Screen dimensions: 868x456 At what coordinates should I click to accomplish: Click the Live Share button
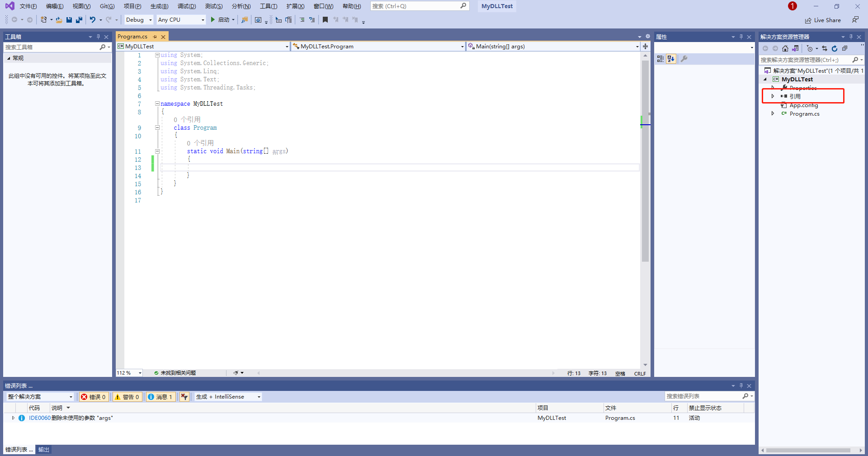[x=823, y=20]
